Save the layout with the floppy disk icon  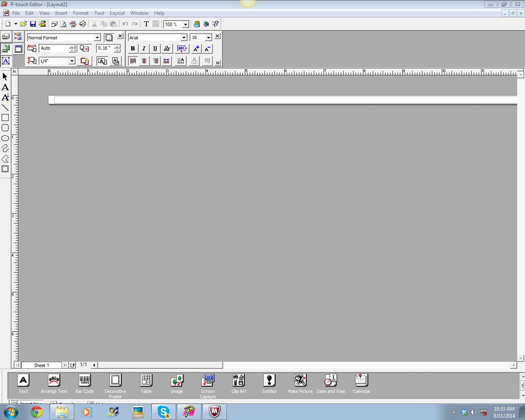33,24
